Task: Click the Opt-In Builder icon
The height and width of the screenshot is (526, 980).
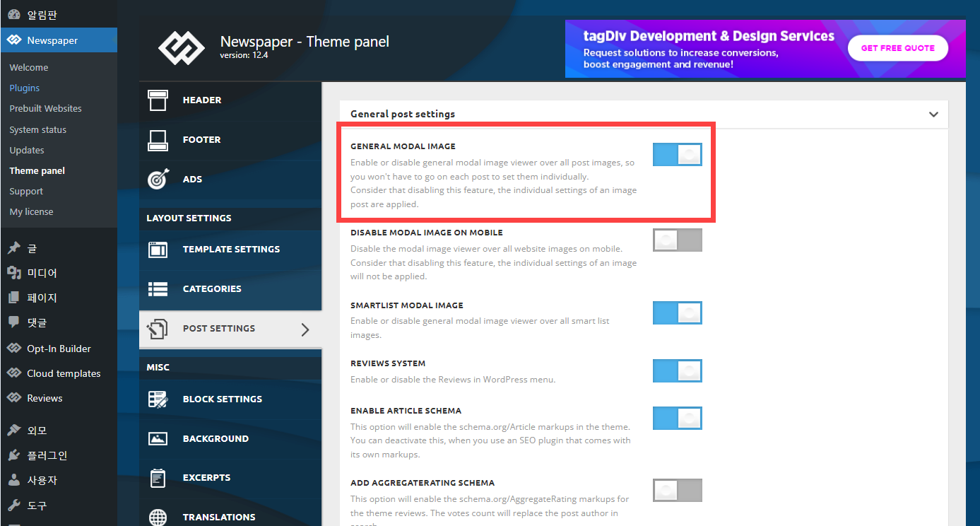Action: click(13, 349)
